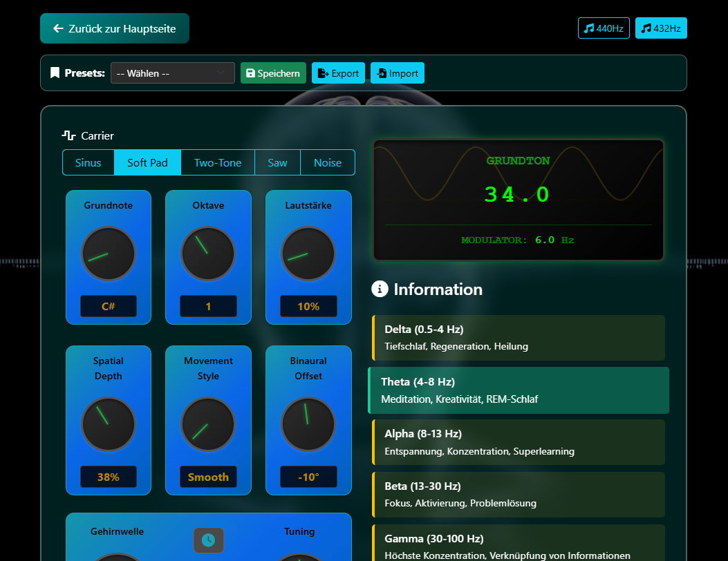Click the floppy disk icon in Speichern
This screenshot has width=728, height=561.
point(250,73)
